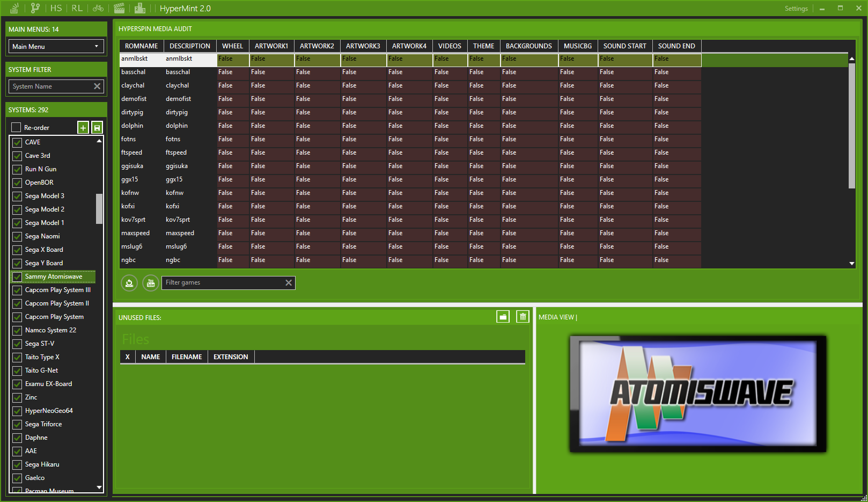Screen dimensions: 868x502
Task: Sort by the WHEEL column header
Action: tap(232, 46)
